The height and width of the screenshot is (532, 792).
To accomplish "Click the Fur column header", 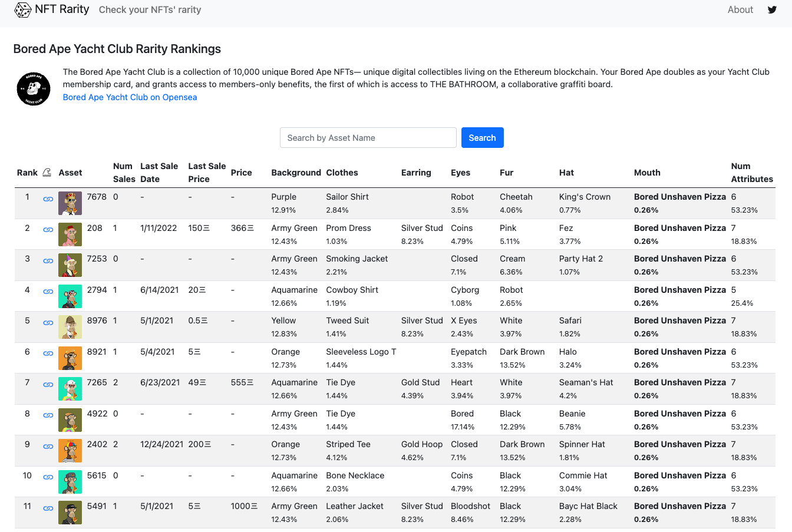I will tap(506, 173).
